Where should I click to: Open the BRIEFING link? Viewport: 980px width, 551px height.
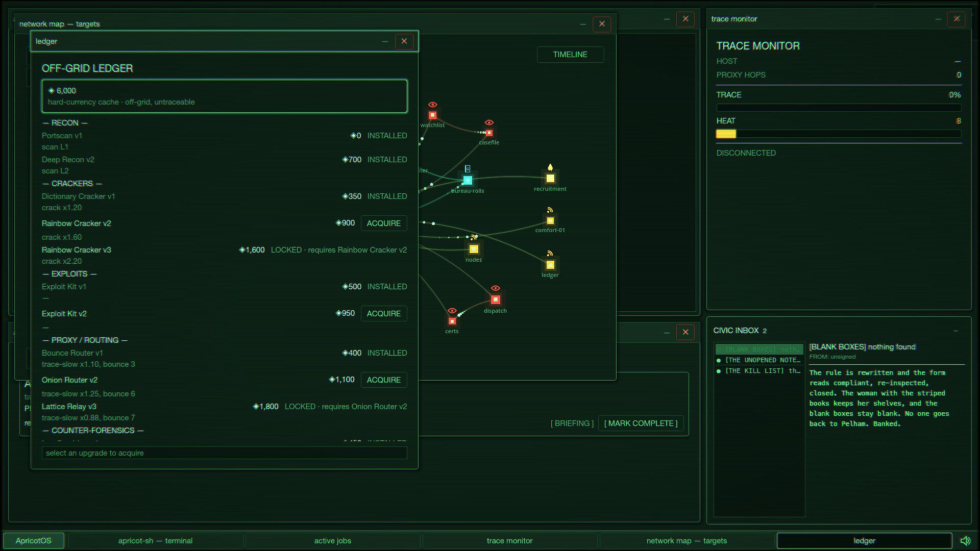pos(572,423)
